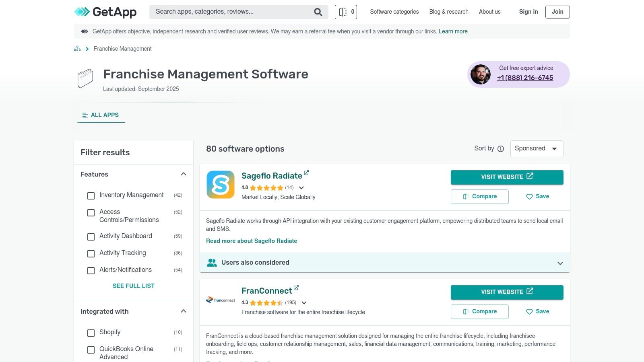
Task: Click the search magnifier icon
Action: coord(318,12)
